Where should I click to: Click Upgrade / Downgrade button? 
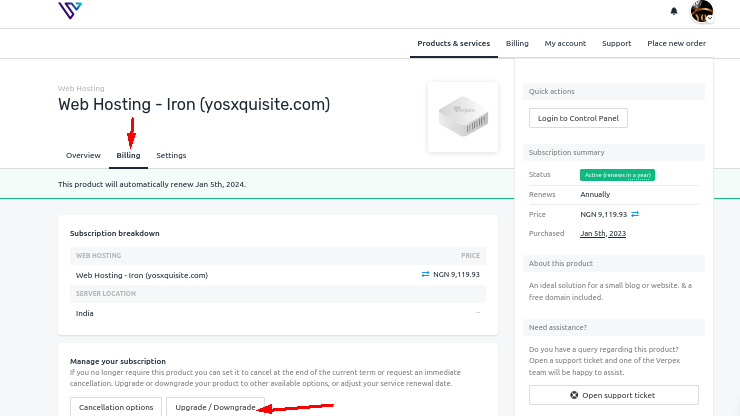coord(215,407)
